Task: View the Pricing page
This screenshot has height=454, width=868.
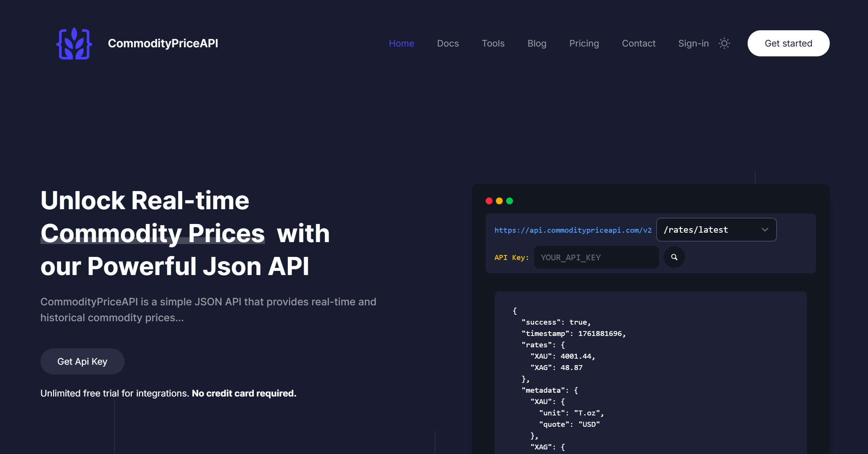Action: coord(584,43)
